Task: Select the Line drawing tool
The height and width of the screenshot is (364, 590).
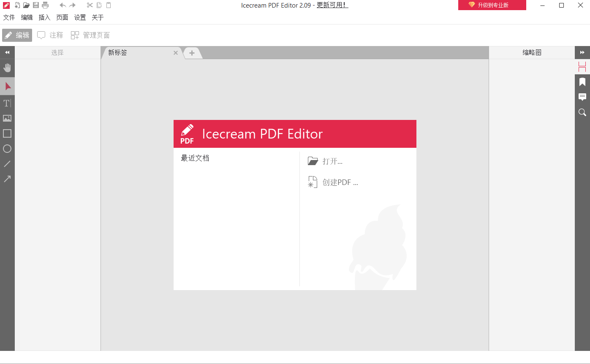Action: [7, 164]
